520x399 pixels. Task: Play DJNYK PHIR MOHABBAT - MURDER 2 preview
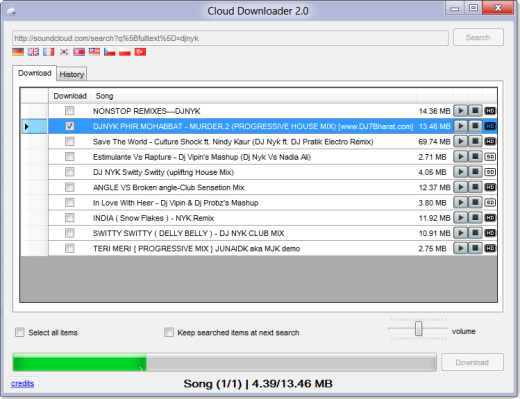click(461, 126)
